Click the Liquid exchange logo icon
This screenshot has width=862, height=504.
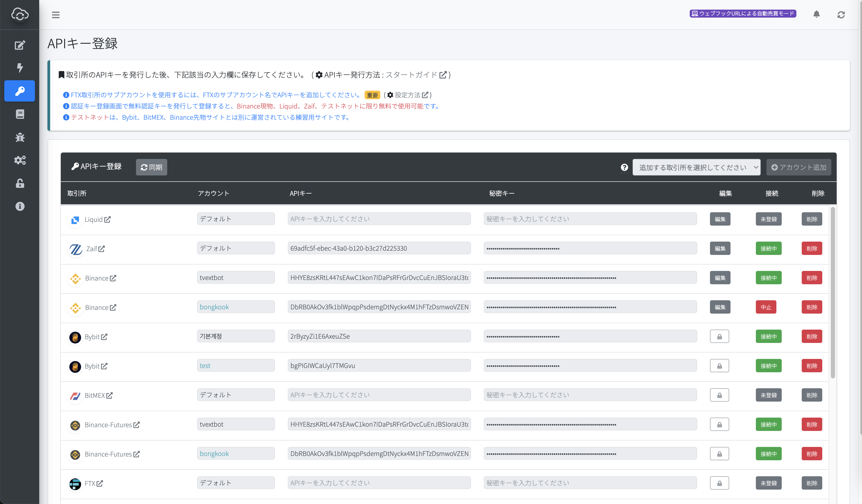tap(75, 220)
